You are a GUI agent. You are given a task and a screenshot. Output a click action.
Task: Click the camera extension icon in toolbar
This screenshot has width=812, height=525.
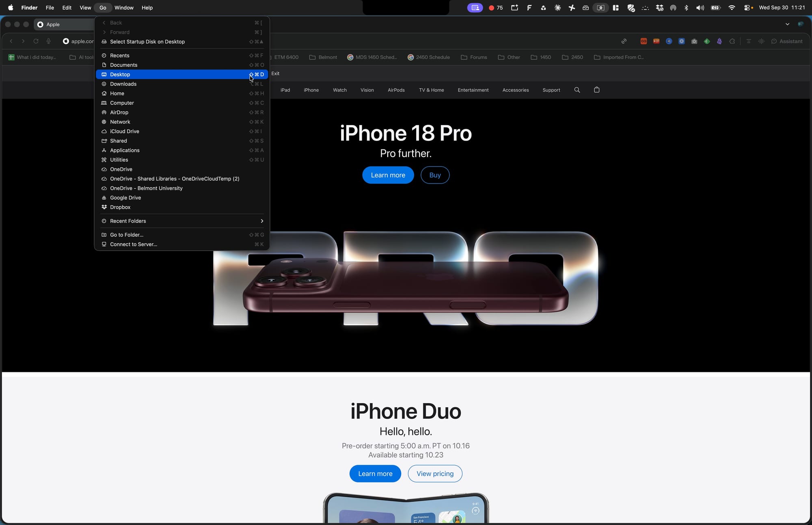694,41
